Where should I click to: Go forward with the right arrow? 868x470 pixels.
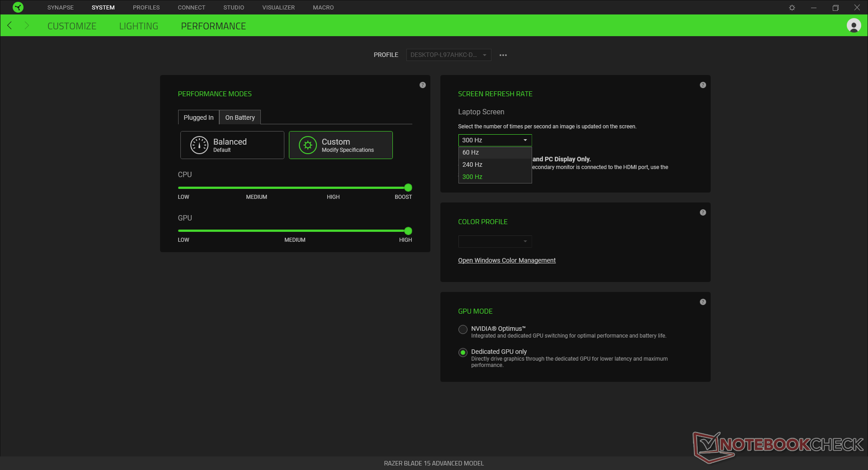(26, 25)
